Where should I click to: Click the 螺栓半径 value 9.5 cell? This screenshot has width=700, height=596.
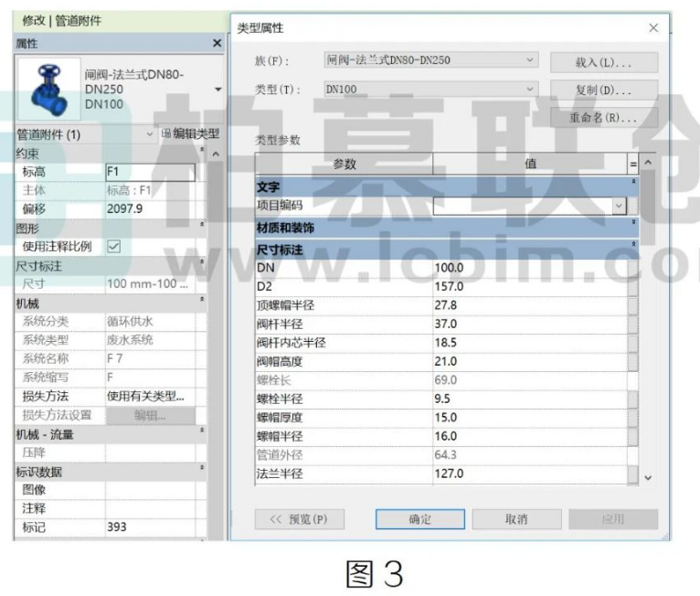(x=530, y=399)
